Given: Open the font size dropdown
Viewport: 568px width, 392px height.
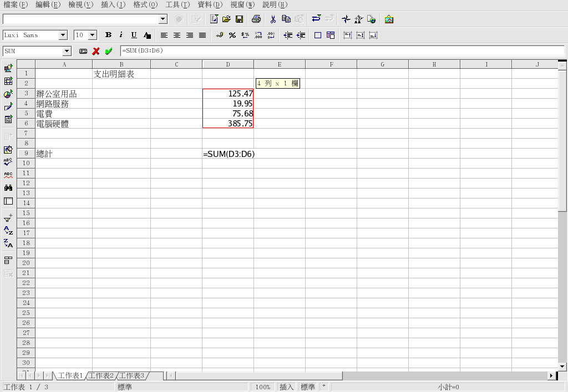Looking at the screenshot, I should click(x=92, y=35).
